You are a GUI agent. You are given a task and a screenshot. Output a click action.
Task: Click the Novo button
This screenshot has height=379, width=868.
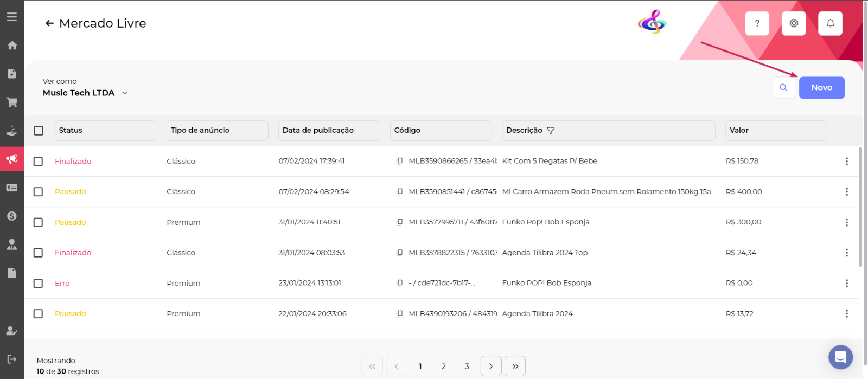click(821, 88)
